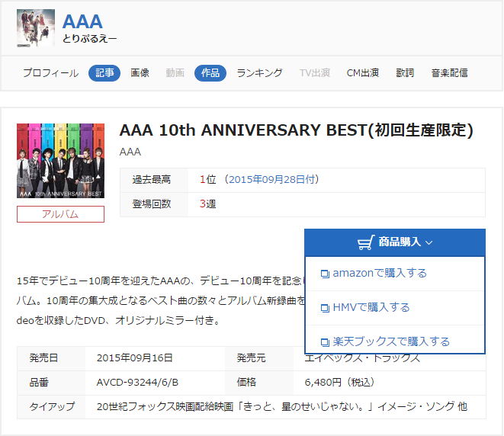Open the 歌詞 tab
Image resolution: width=504 pixels, height=436 pixels.
[x=405, y=73]
